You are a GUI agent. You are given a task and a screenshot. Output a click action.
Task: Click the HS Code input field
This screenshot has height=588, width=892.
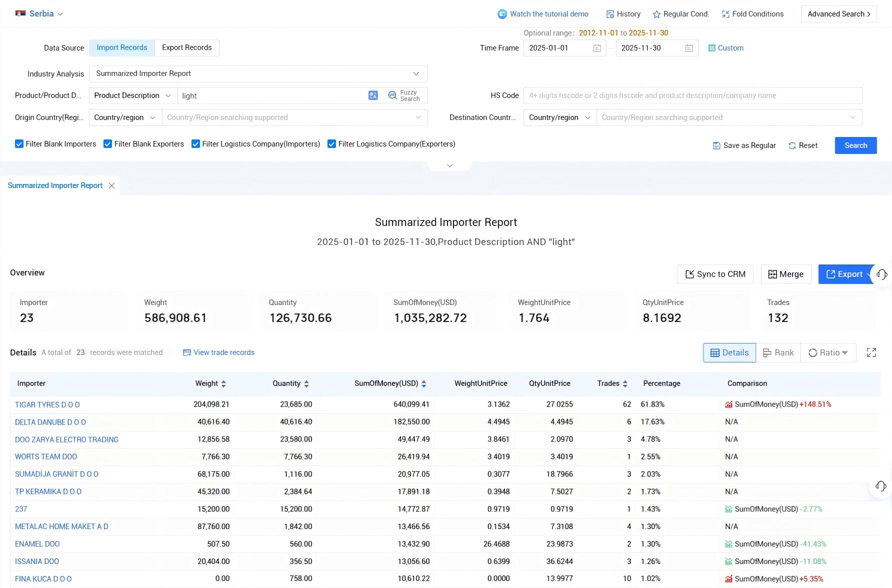[693, 95]
